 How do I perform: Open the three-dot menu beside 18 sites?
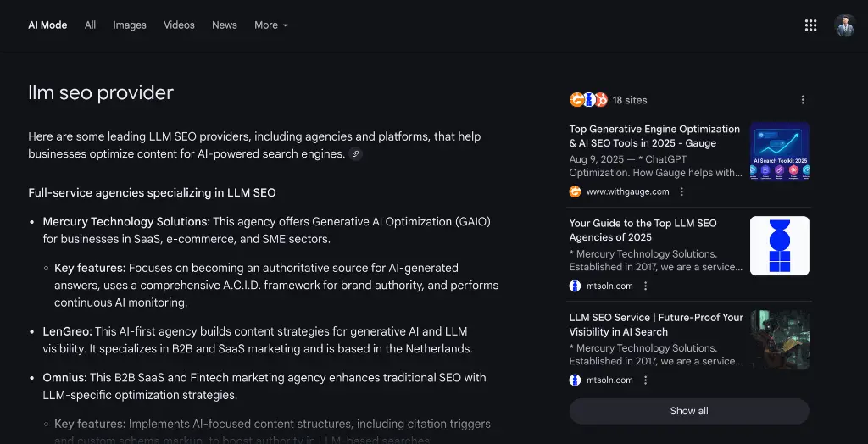click(x=803, y=100)
